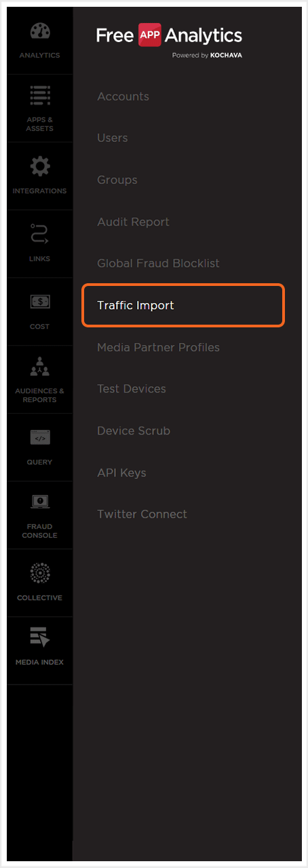Image resolution: width=308 pixels, height=868 pixels.
Task: Open Media Partner Profiles
Action: click(158, 347)
